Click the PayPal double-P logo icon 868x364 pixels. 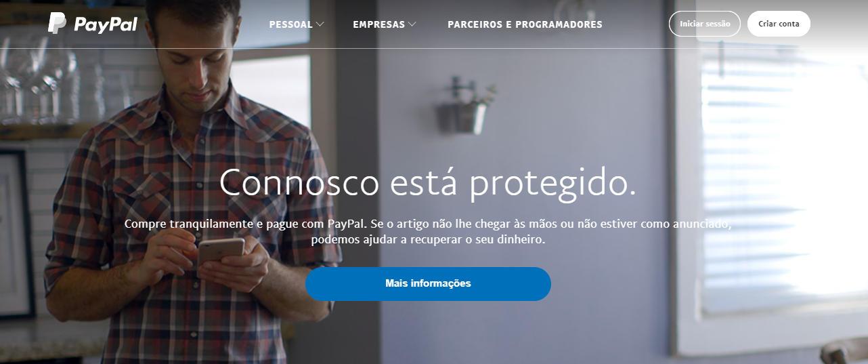(x=57, y=23)
